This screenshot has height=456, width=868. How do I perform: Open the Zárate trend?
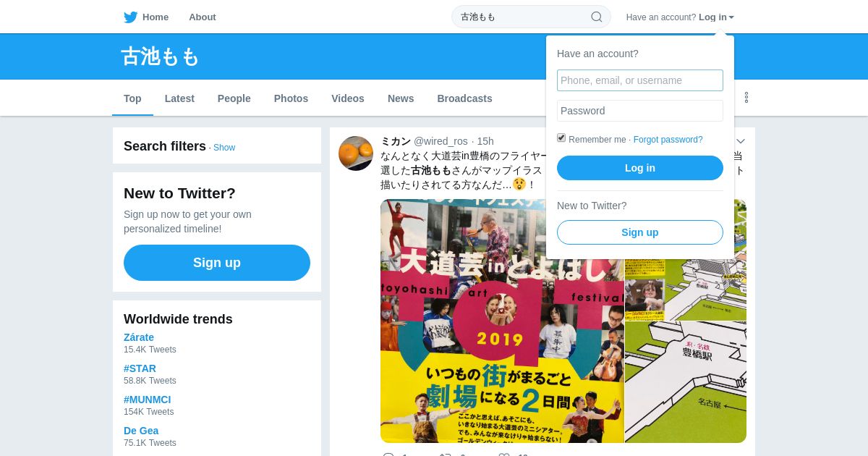(x=139, y=337)
